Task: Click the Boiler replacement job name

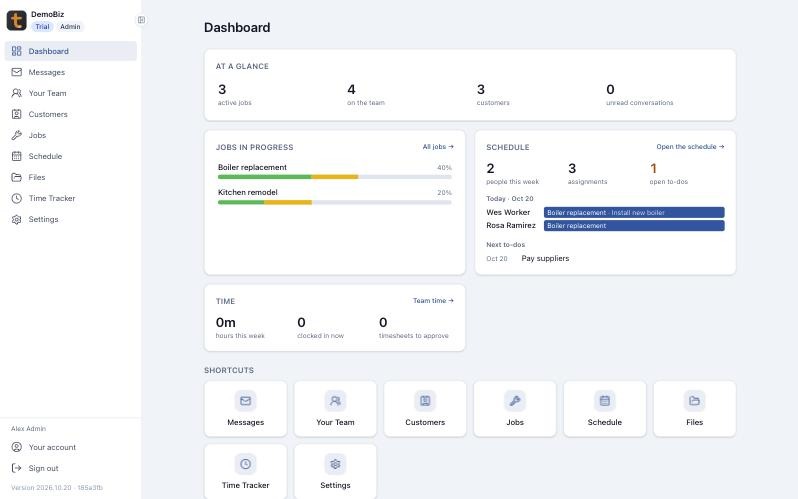Action: (x=252, y=167)
